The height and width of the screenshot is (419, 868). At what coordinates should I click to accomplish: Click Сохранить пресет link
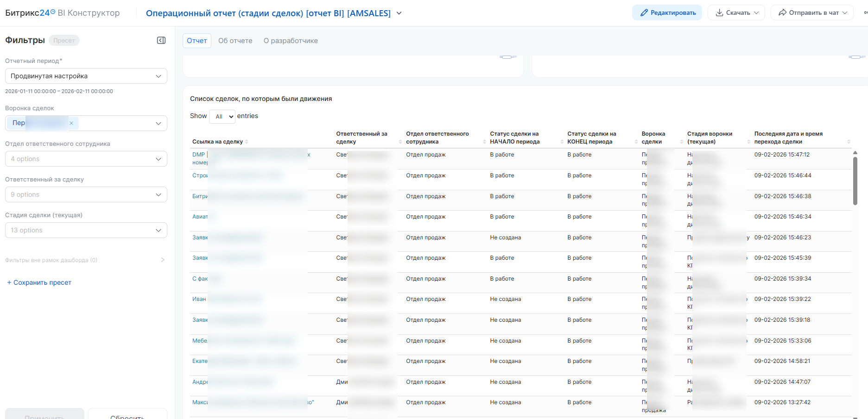(x=39, y=282)
